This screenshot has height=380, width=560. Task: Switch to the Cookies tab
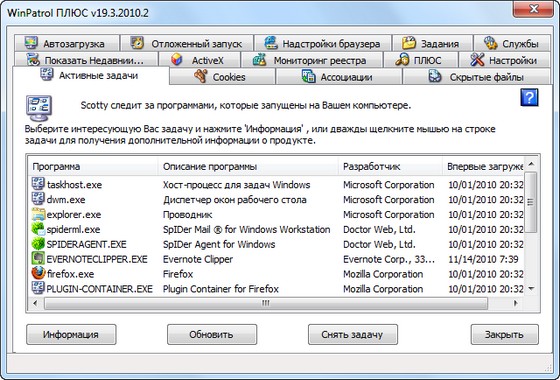(222, 77)
